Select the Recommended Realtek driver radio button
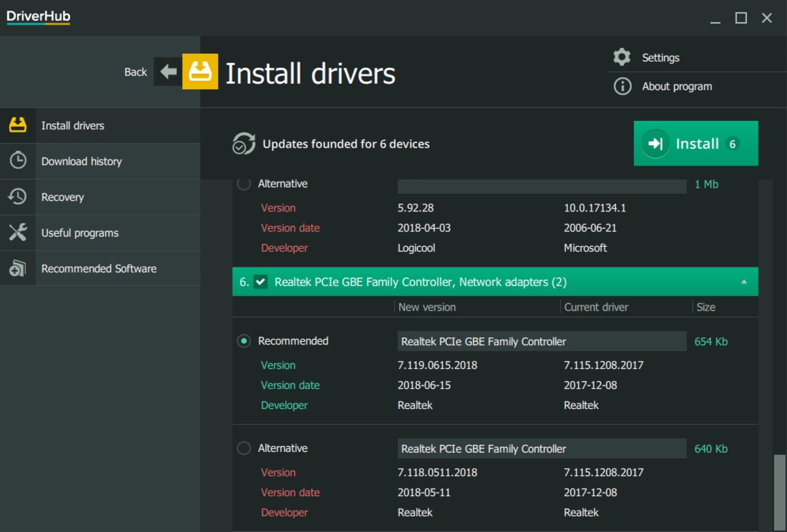787x532 pixels. 243,340
